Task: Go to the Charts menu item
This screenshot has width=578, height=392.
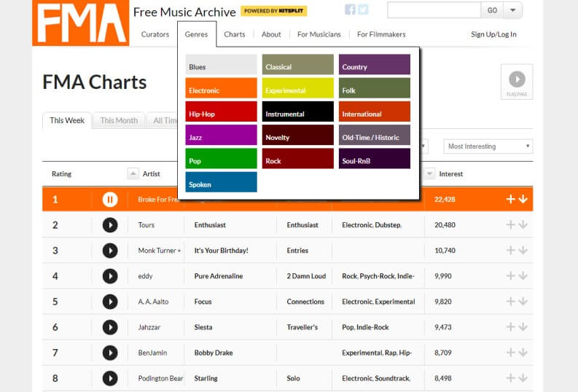Action: (235, 34)
